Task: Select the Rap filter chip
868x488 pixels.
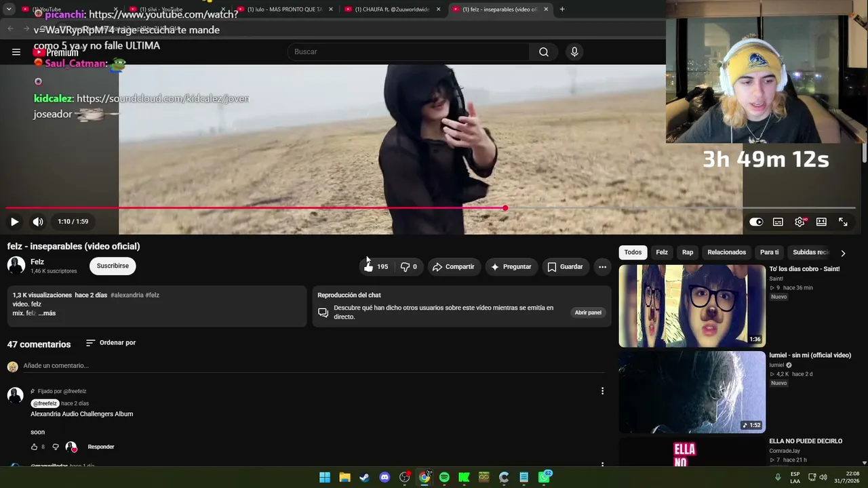Action: pos(688,252)
